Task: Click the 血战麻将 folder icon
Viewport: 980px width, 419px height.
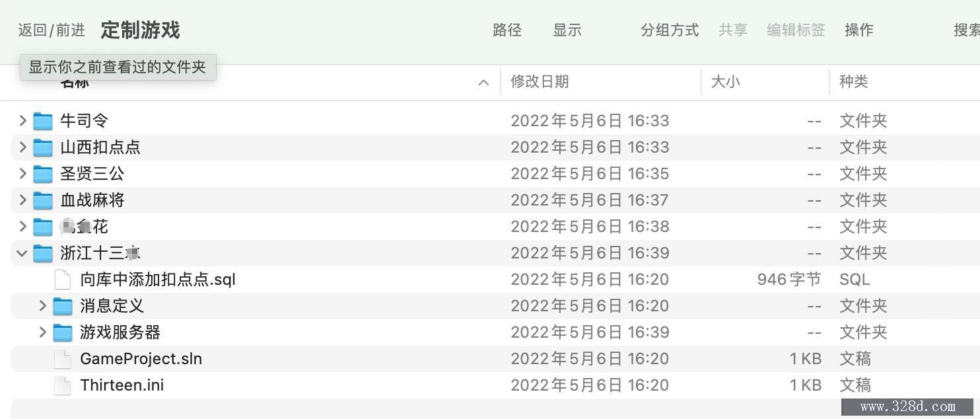Action: [43, 200]
